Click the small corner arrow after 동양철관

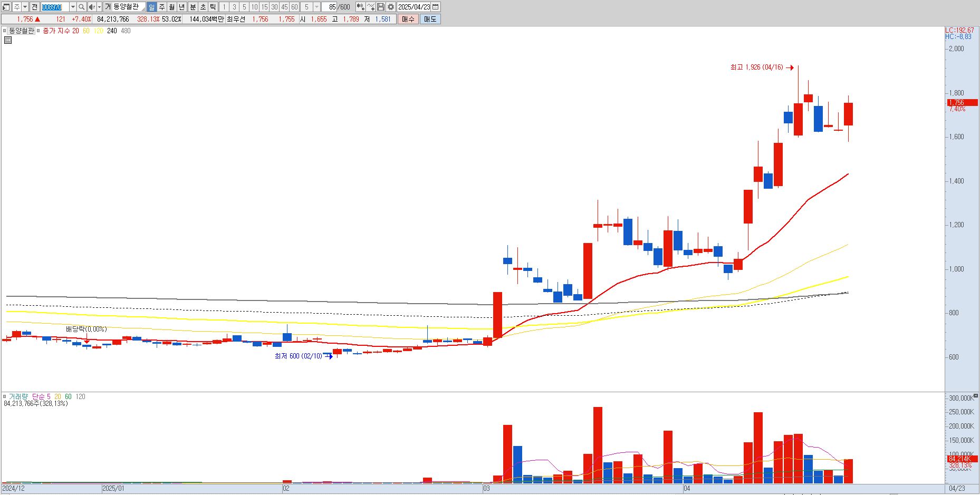143,9
